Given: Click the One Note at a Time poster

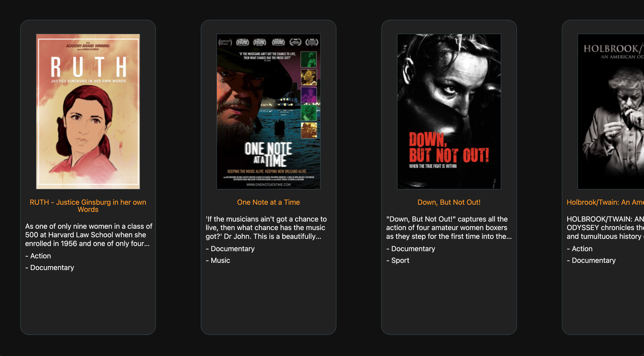Looking at the screenshot, I should click(x=268, y=111).
